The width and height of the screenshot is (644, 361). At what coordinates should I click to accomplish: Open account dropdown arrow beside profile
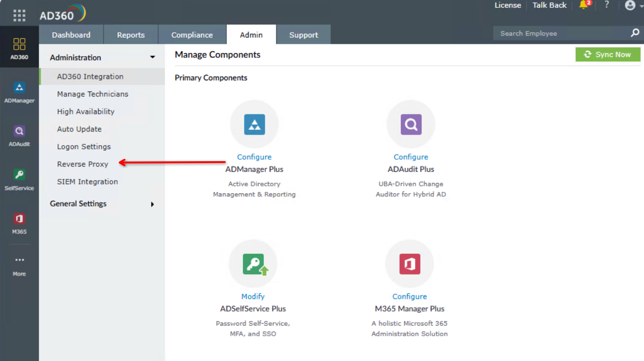pyautogui.click(x=641, y=7)
